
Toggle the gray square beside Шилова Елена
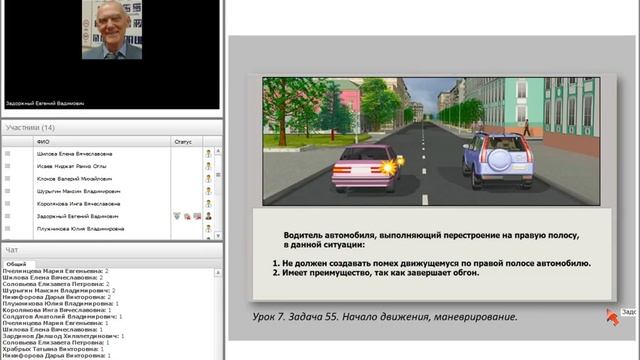tap(7, 153)
